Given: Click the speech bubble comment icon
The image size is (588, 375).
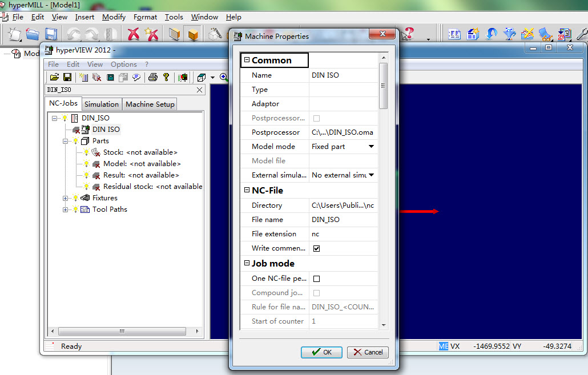Looking at the screenshot, I should [136, 77].
